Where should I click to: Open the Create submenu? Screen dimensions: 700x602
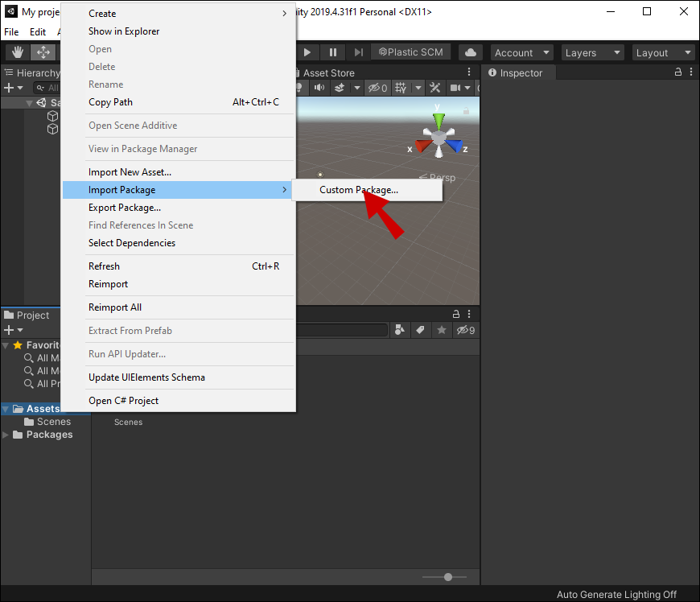click(x=179, y=14)
